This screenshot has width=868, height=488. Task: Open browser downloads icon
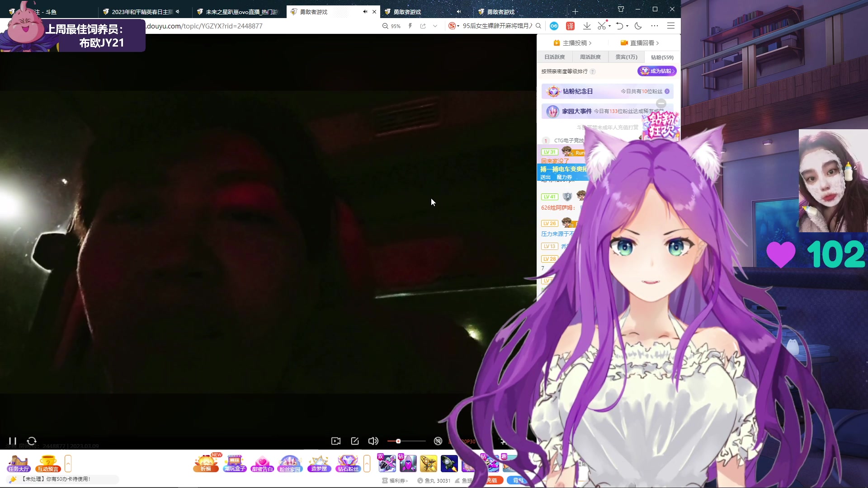click(587, 26)
